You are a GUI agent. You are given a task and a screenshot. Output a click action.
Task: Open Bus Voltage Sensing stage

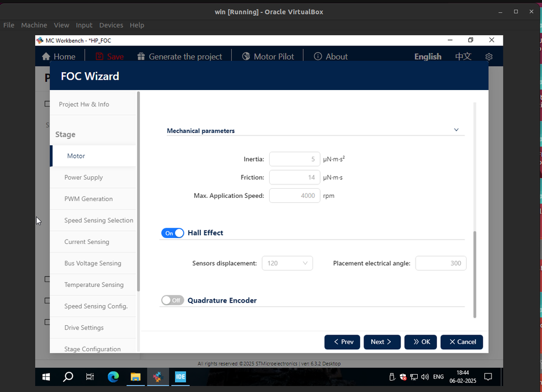pos(93,263)
